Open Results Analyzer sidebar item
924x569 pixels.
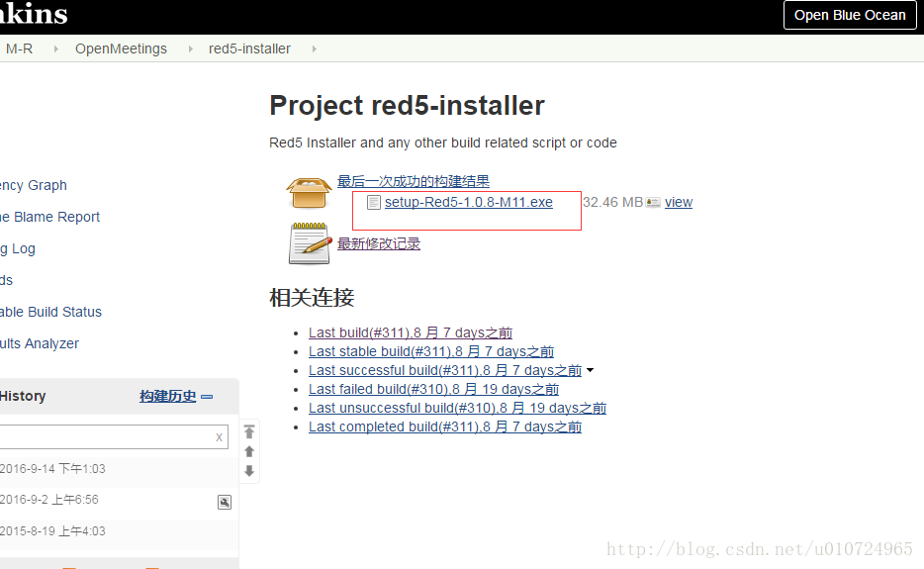pos(40,343)
